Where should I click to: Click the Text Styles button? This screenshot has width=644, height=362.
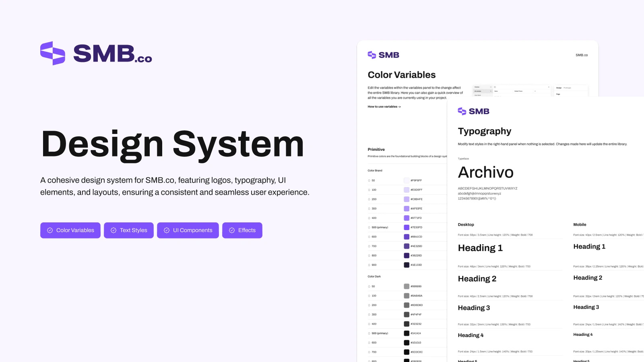click(129, 230)
